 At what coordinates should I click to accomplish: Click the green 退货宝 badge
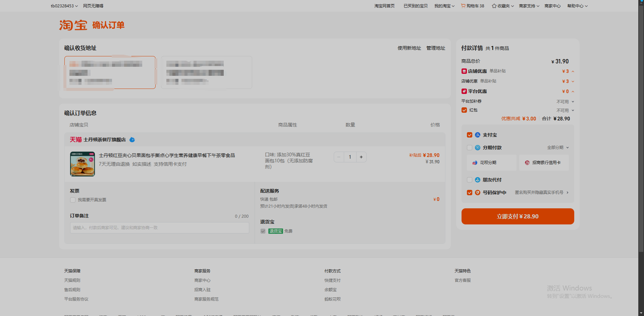(x=275, y=231)
